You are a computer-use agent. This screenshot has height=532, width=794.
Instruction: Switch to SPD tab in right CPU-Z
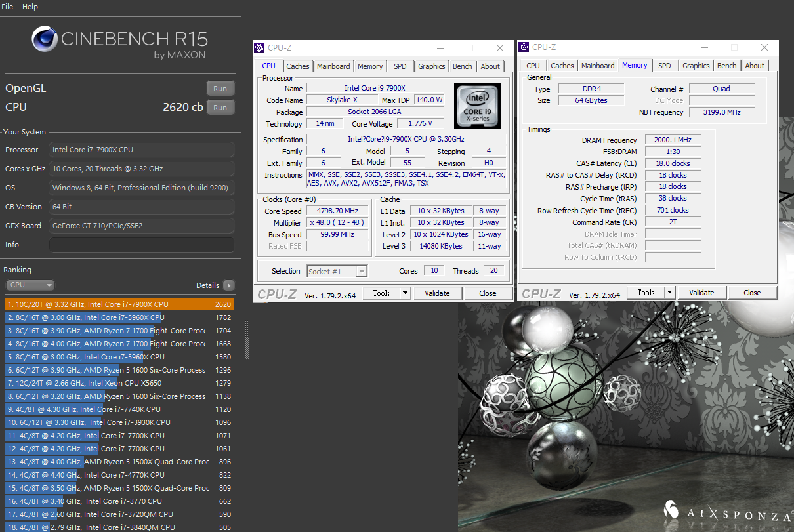[665, 66]
